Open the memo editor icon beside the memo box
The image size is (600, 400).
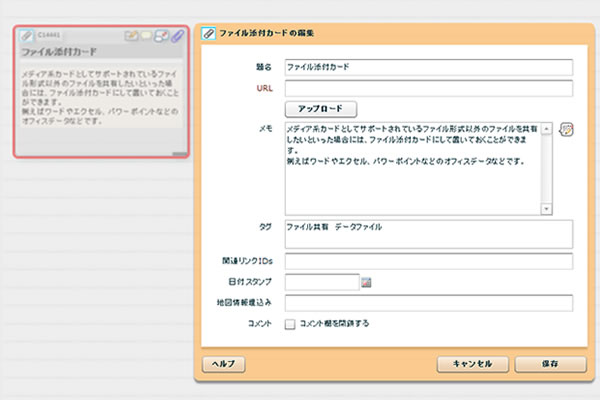coord(567,130)
